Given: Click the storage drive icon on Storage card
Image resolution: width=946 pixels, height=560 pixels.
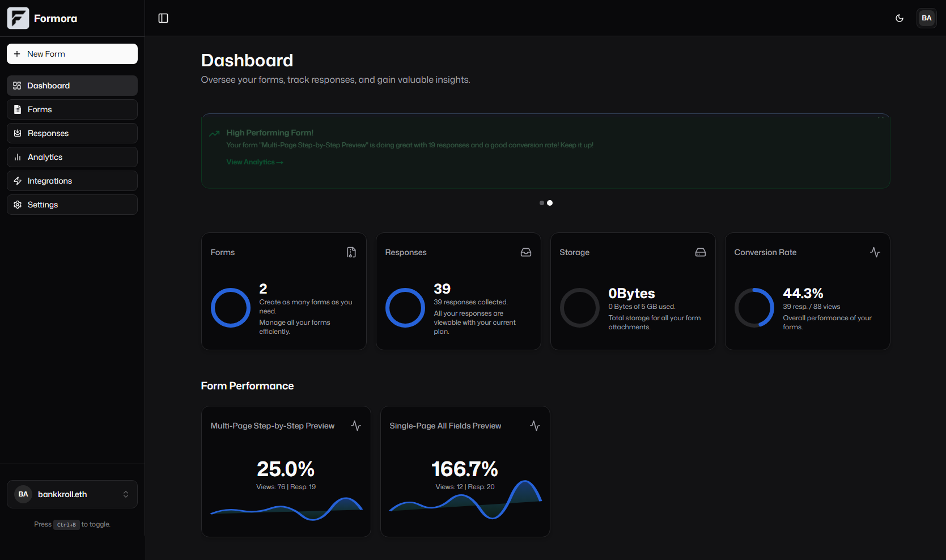Looking at the screenshot, I should click(701, 252).
